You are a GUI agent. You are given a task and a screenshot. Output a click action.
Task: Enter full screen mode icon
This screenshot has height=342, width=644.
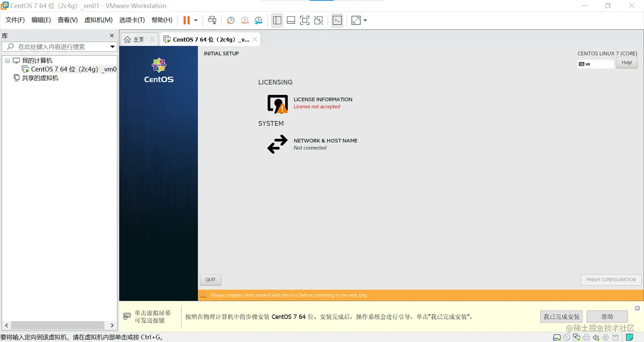pos(305,20)
